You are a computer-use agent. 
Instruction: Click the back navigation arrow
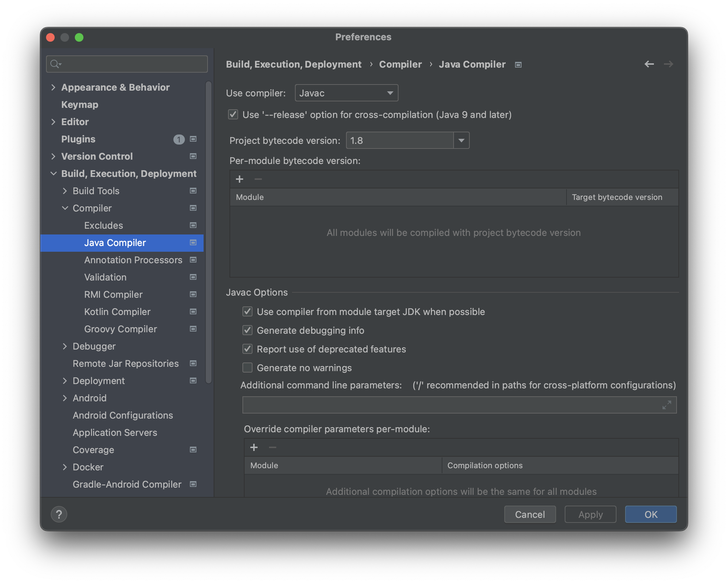coord(649,64)
